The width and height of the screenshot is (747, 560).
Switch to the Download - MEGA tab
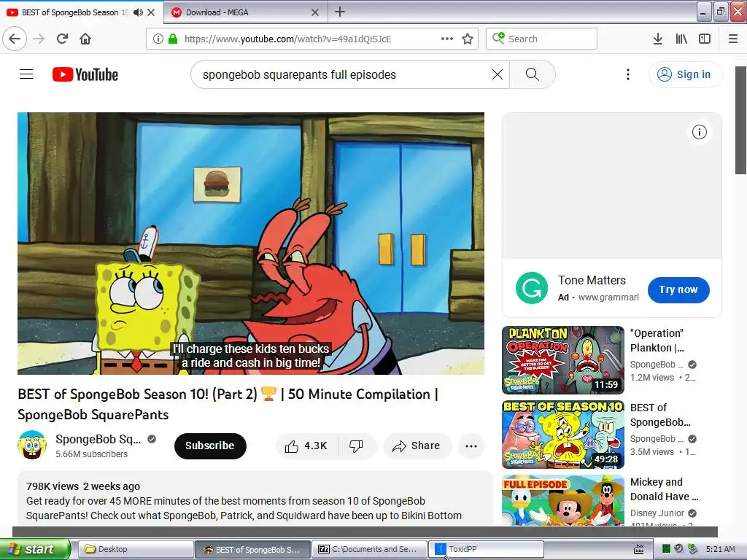point(245,12)
